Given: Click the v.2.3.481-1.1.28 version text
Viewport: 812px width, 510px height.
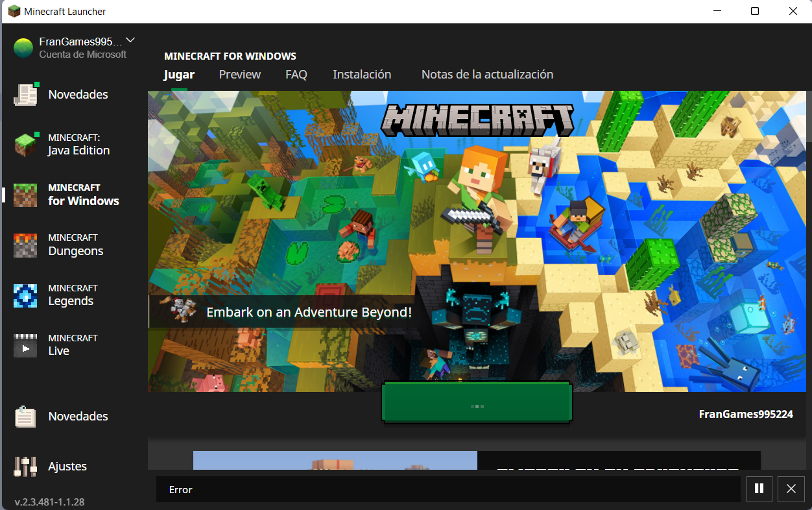Looking at the screenshot, I should pos(49,502).
